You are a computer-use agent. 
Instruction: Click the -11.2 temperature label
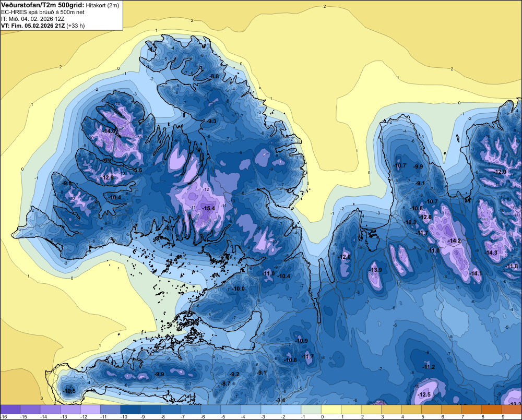[x=429, y=367]
